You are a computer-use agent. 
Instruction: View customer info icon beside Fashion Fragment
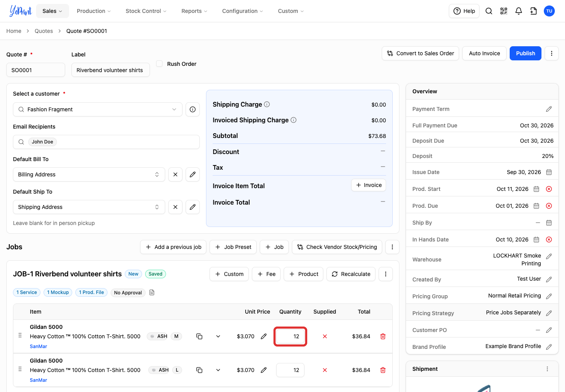point(193,109)
